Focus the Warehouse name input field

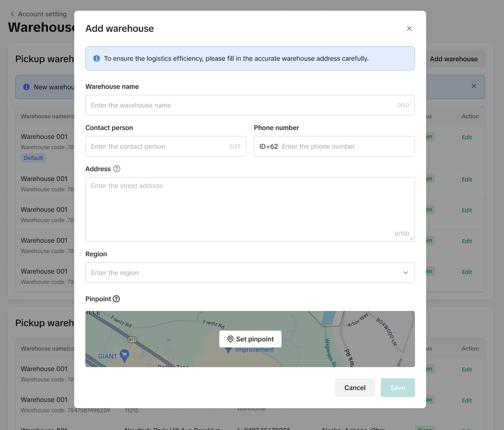click(x=242, y=105)
